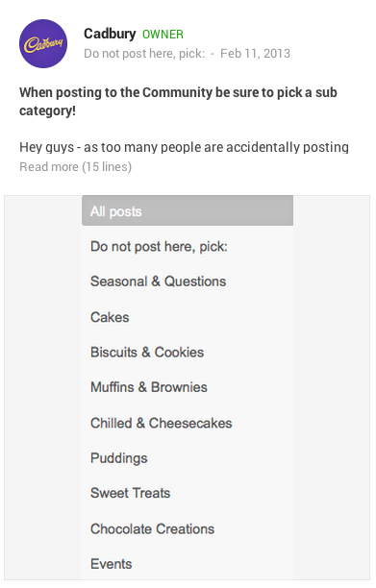376x588 pixels.
Task: Click the bold post headline about sub category
Action: coord(178,101)
